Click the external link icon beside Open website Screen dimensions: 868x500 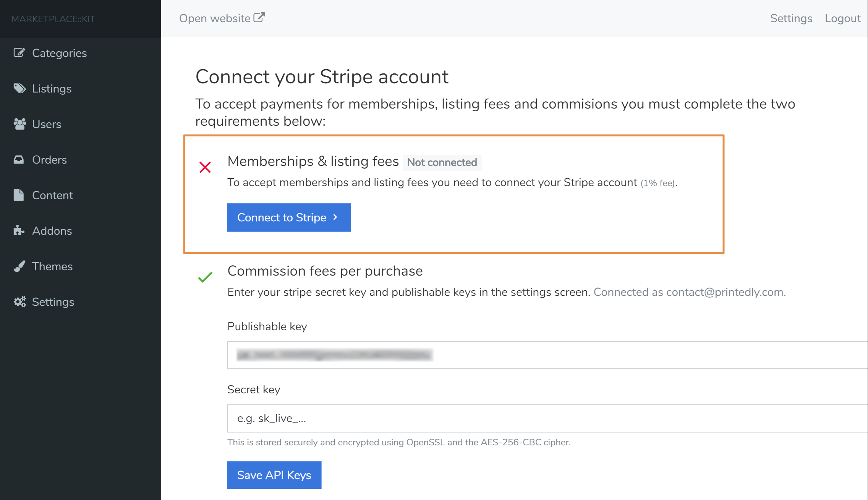tap(259, 18)
